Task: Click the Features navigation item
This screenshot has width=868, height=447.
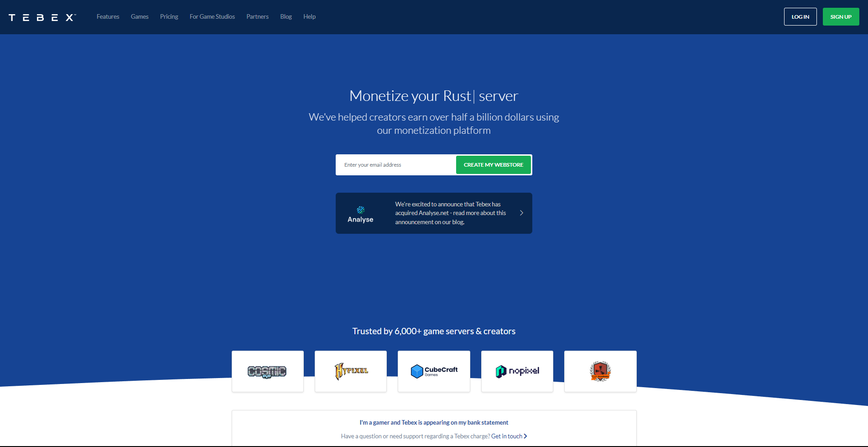Action: [108, 16]
